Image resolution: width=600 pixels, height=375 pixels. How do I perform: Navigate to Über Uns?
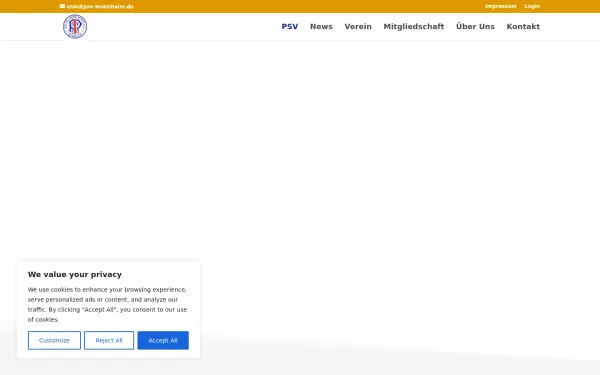pos(475,26)
